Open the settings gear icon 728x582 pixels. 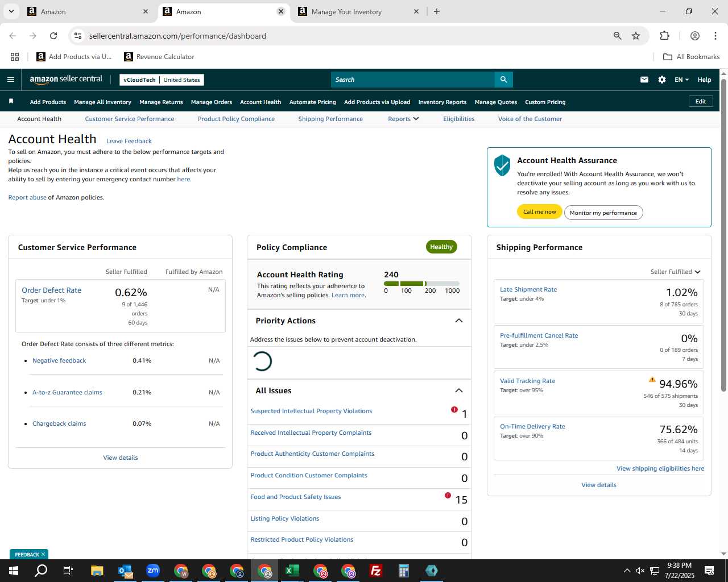[662, 80]
